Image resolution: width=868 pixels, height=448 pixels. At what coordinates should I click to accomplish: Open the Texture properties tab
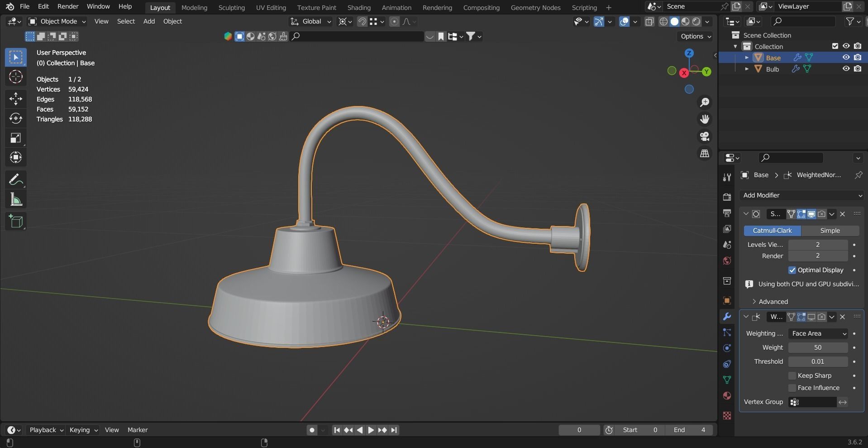click(x=727, y=415)
